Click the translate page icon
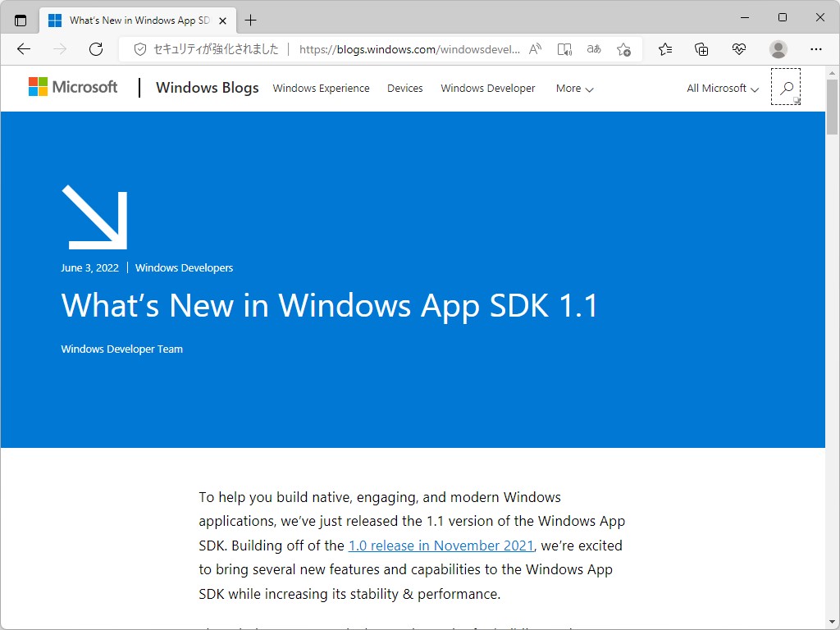The image size is (840, 630). click(x=594, y=49)
